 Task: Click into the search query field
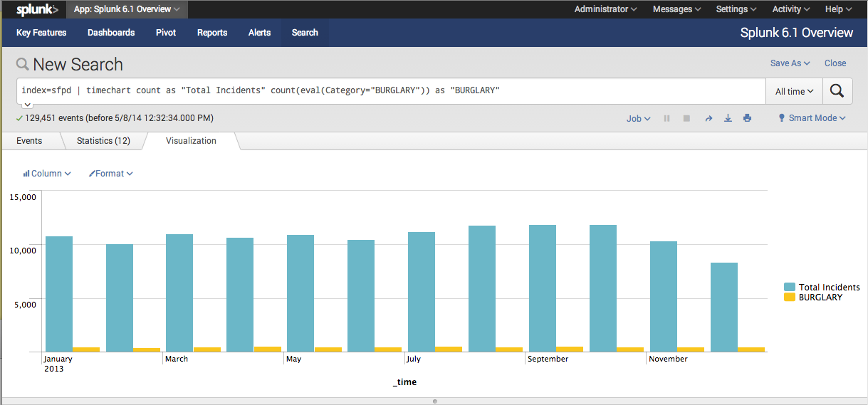click(x=391, y=91)
